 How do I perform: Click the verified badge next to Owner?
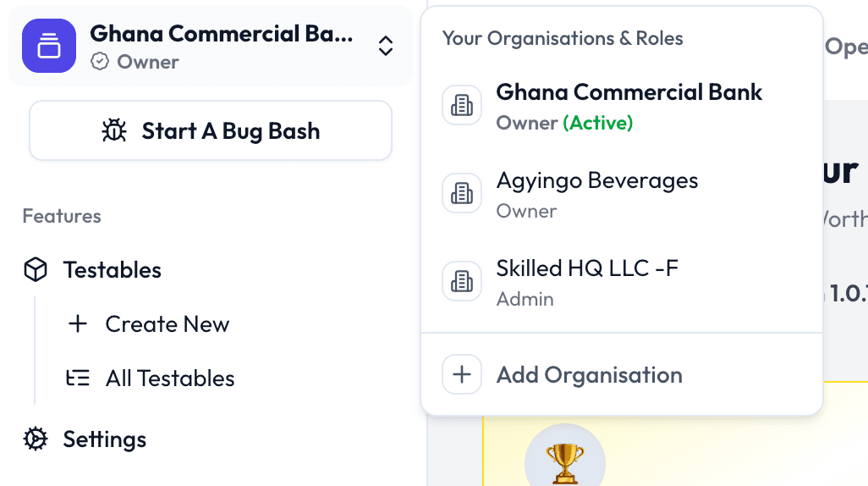click(100, 62)
